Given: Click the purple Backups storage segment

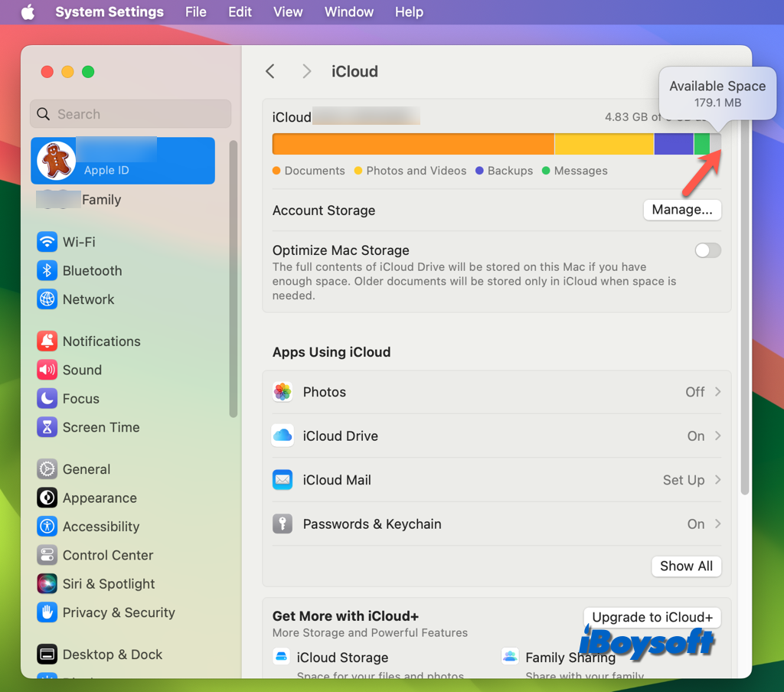Looking at the screenshot, I should (x=674, y=144).
